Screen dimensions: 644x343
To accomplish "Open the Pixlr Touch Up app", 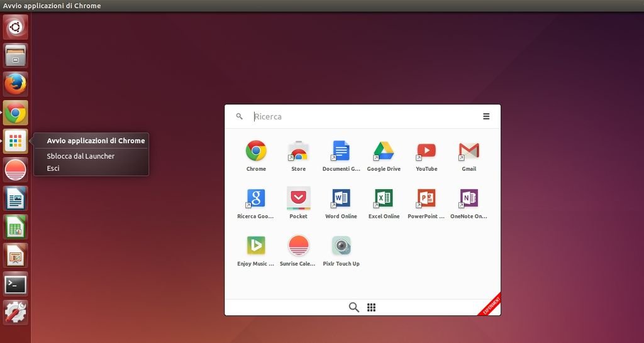I will pos(341,246).
